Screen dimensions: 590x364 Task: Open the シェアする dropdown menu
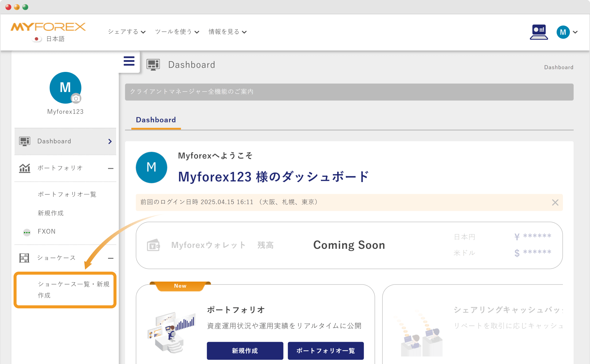click(126, 32)
